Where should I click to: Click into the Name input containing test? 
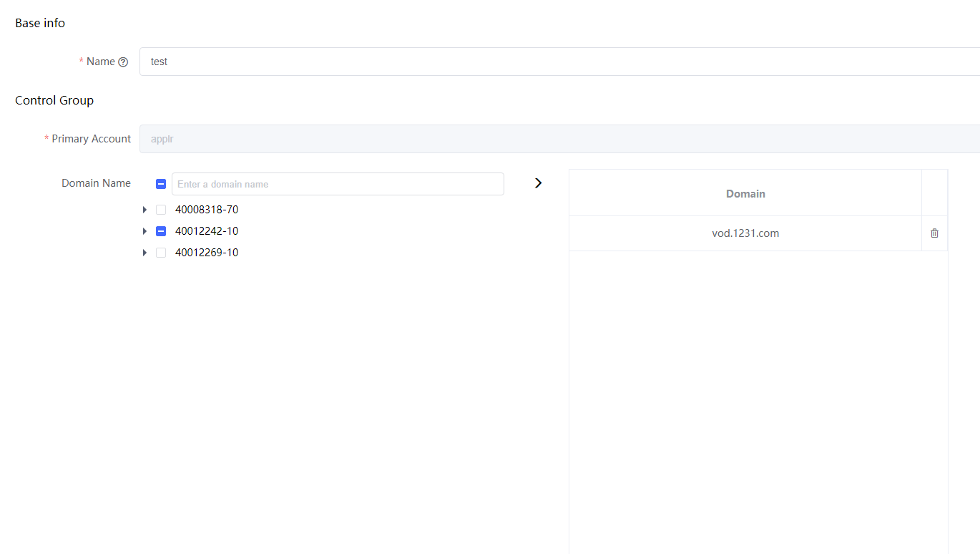click(558, 62)
